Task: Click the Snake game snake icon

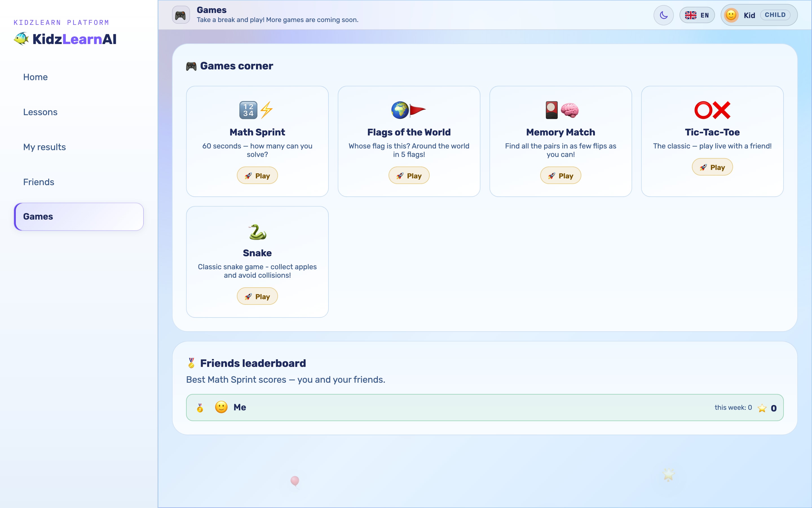Action: coord(257,232)
